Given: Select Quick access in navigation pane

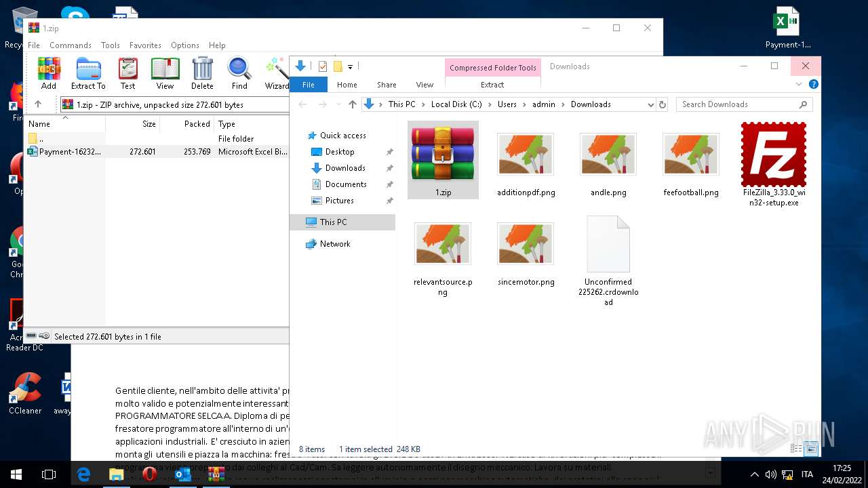Looking at the screenshot, I should (x=342, y=136).
